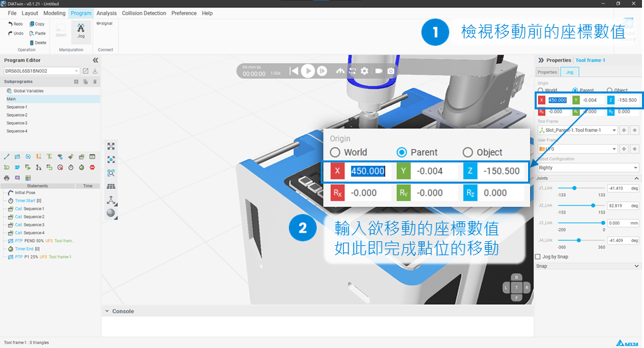Image resolution: width=644 pixels, height=348 pixels.
Task: Select Parent origin in Properties panel
Action: pyautogui.click(x=575, y=90)
